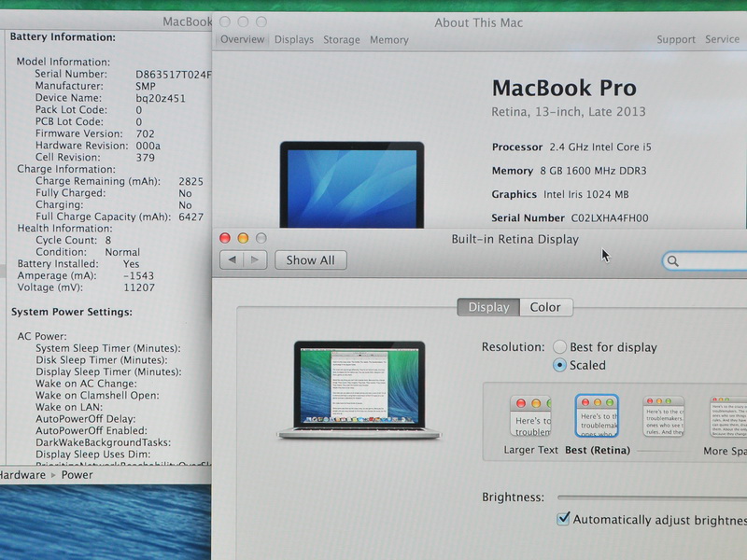Go forward with the right arrow button

255,260
